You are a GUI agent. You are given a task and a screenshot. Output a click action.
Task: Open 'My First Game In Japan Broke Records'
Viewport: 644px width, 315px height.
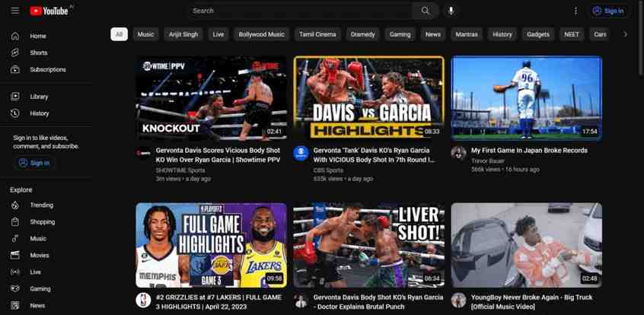tap(529, 151)
